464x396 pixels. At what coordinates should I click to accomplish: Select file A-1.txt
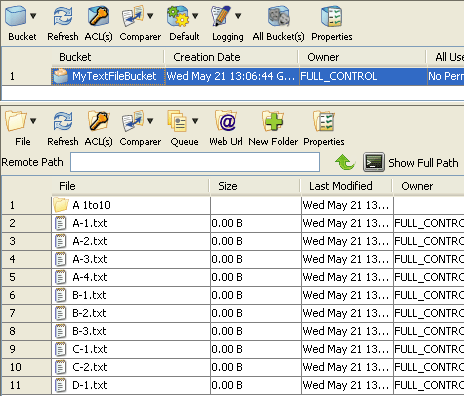click(233, 223)
